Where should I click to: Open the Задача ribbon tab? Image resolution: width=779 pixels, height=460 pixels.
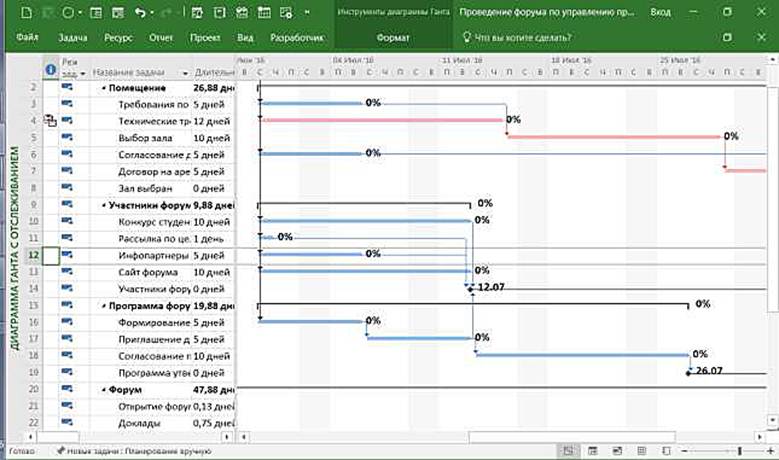[73, 38]
